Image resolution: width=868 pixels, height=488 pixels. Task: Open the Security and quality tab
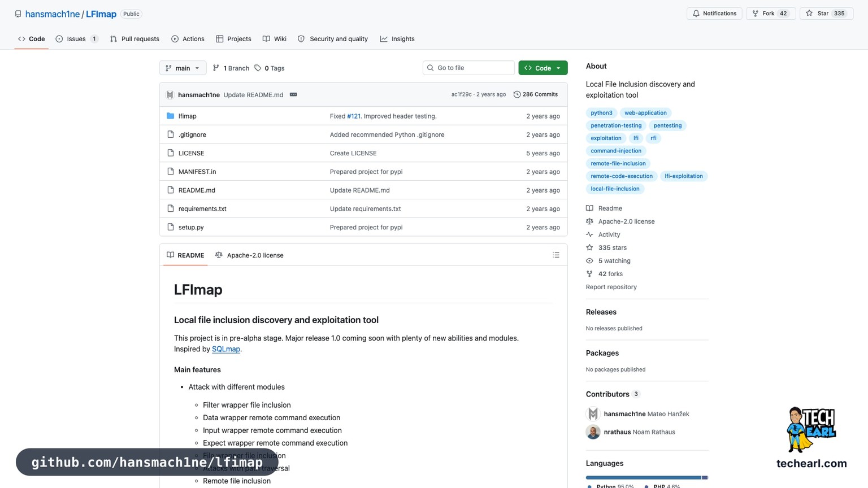[x=333, y=39]
